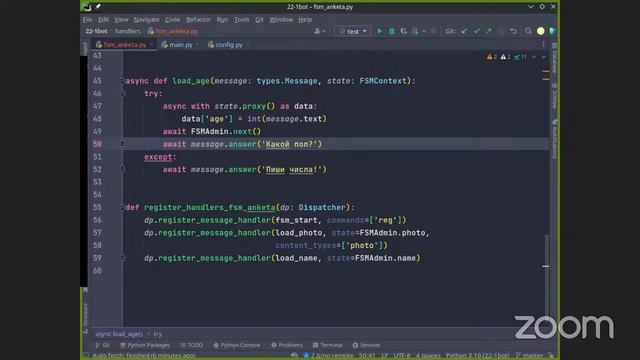Click the editor vertical scrollbar thumb
This screenshot has height=360, width=640.
point(547,275)
